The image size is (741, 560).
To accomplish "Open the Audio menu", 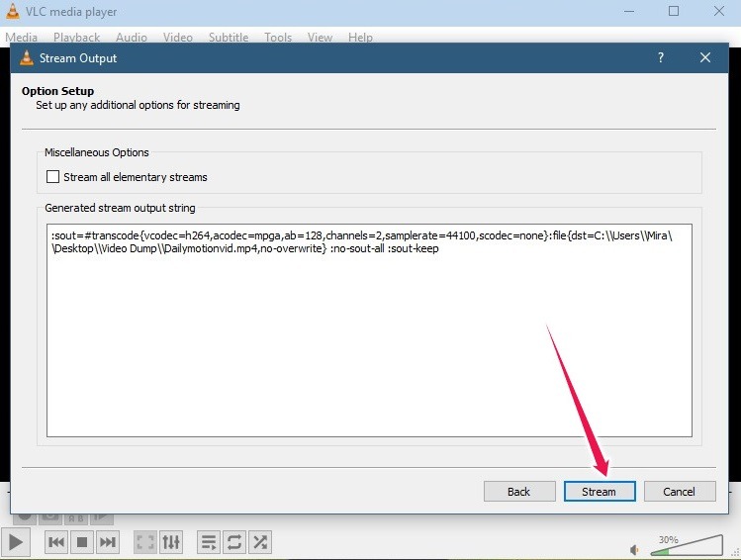I will click(x=132, y=37).
